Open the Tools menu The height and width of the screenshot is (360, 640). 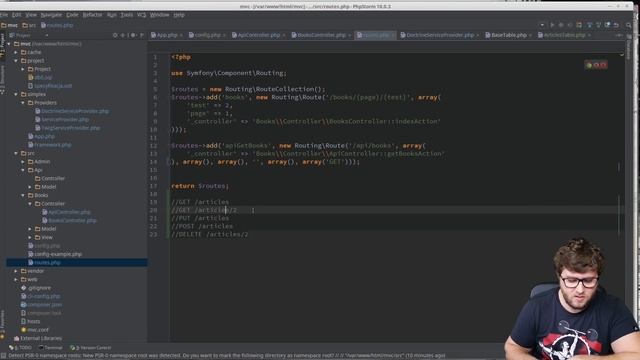(127, 15)
